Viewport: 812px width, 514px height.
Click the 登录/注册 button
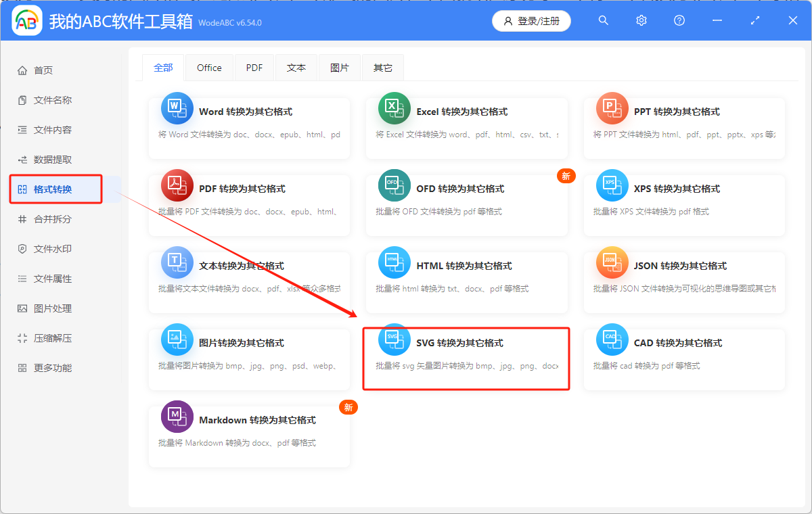[x=531, y=21]
